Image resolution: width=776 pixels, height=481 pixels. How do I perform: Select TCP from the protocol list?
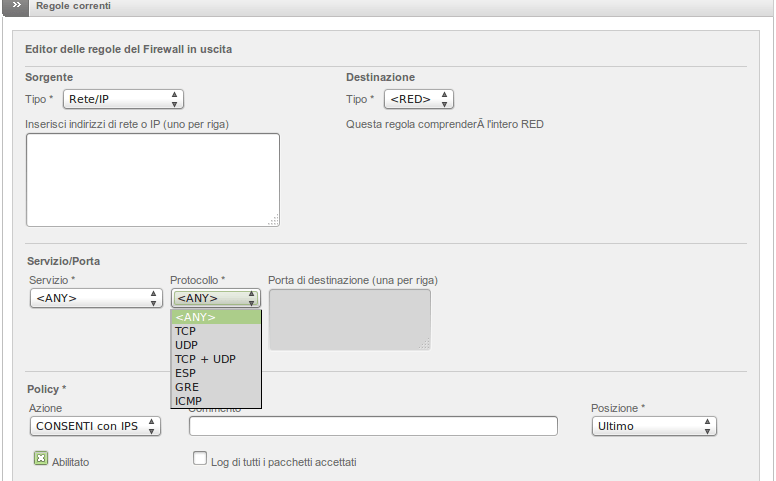[x=216, y=331]
